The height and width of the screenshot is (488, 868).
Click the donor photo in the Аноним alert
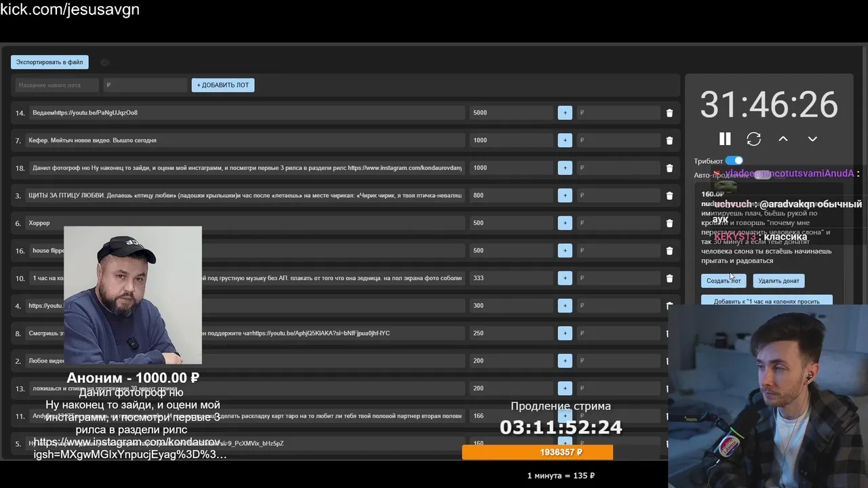tap(133, 296)
